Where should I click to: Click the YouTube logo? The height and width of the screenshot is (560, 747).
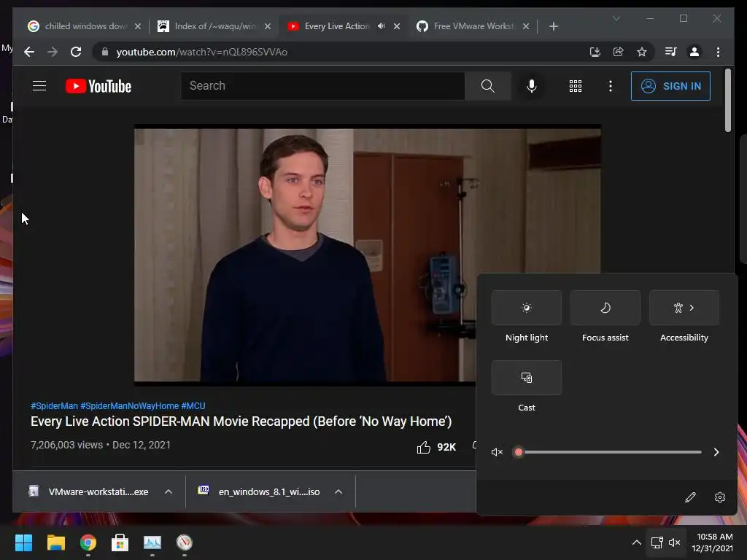pos(98,86)
